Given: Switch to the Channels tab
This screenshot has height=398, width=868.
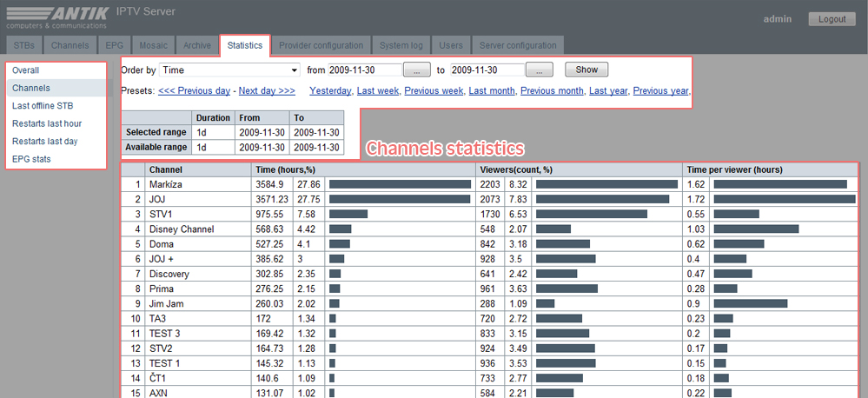Looking at the screenshot, I should (70, 45).
